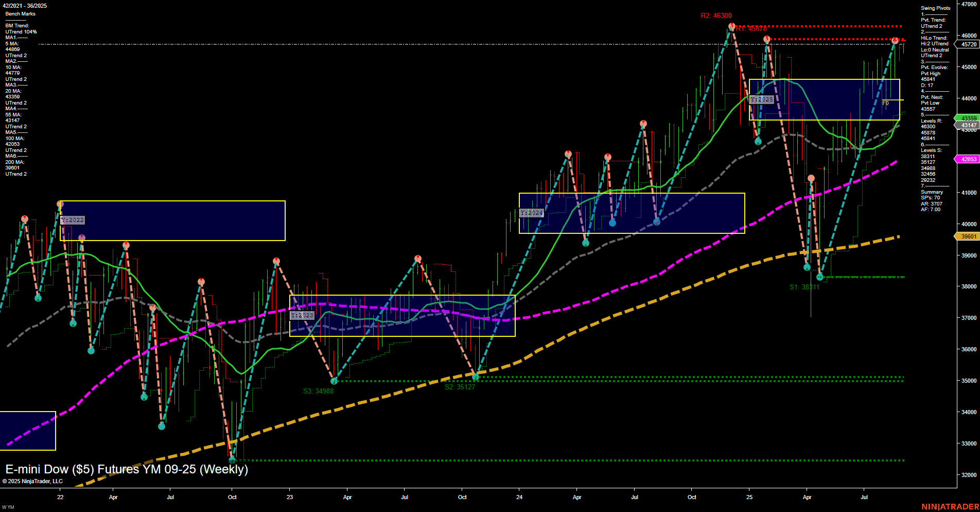Click the Levels R list
Screen dimensions: 980x512
pos(931,130)
